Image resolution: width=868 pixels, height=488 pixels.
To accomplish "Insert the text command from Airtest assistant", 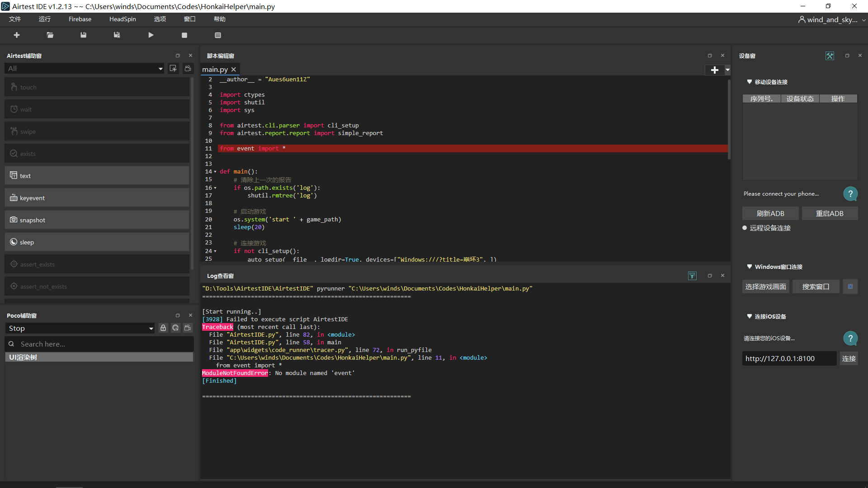I will (x=97, y=175).
